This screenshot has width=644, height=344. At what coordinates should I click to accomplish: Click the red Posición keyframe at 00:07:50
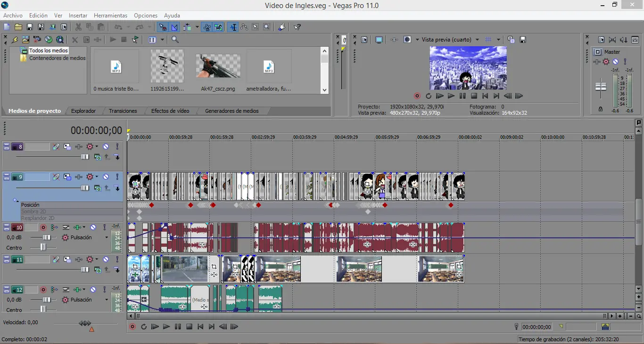coord(451,205)
